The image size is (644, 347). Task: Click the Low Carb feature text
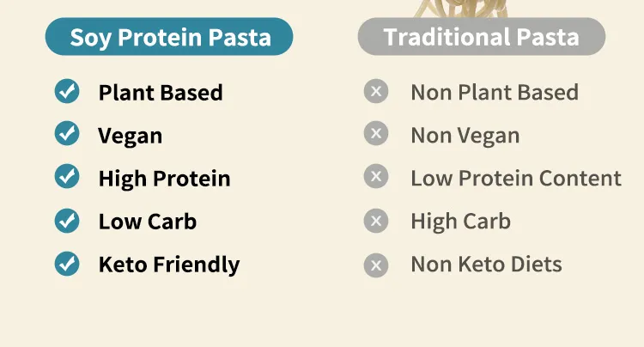(x=148, y=222)
